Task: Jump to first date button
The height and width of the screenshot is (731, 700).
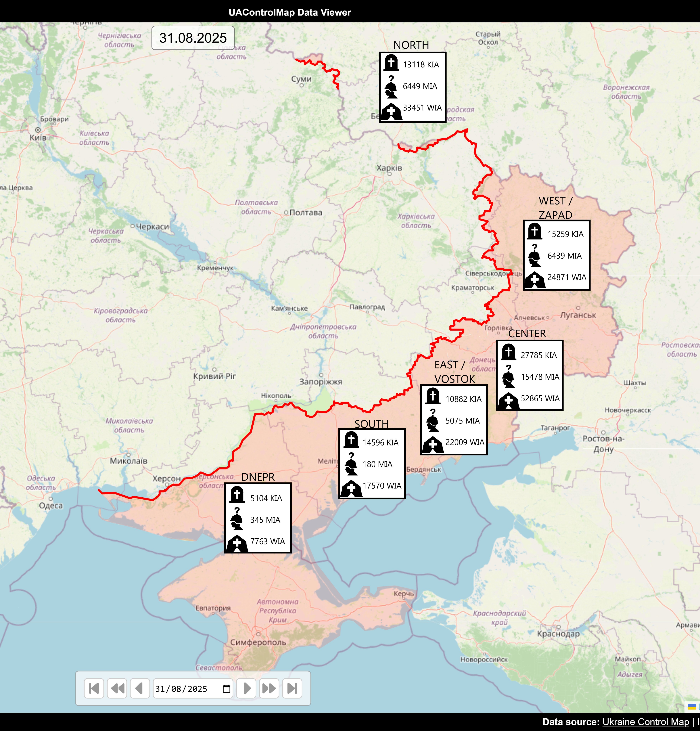Action: tap(94, 688)
